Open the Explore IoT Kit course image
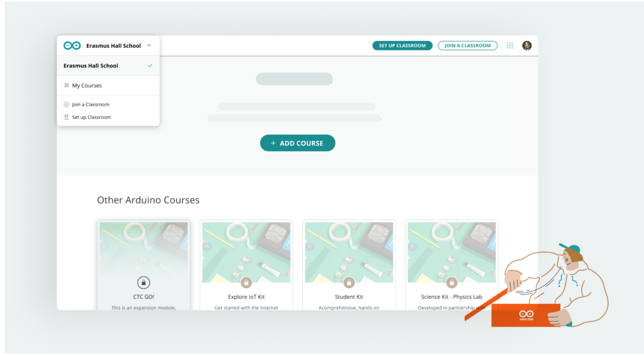The image size is (644, 355). pos(247,252)
